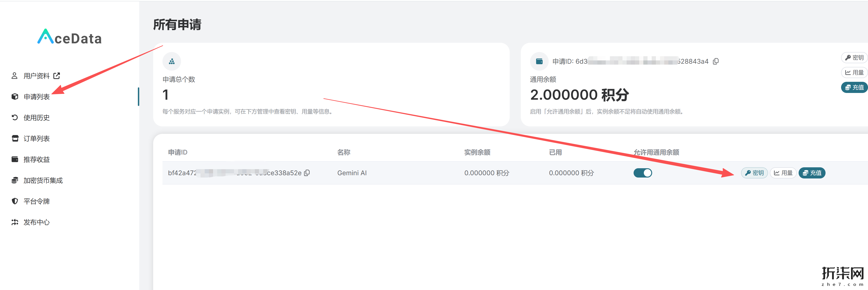868x290 pixels.
Task: Copy the general application ID icon
Action: 716,61
